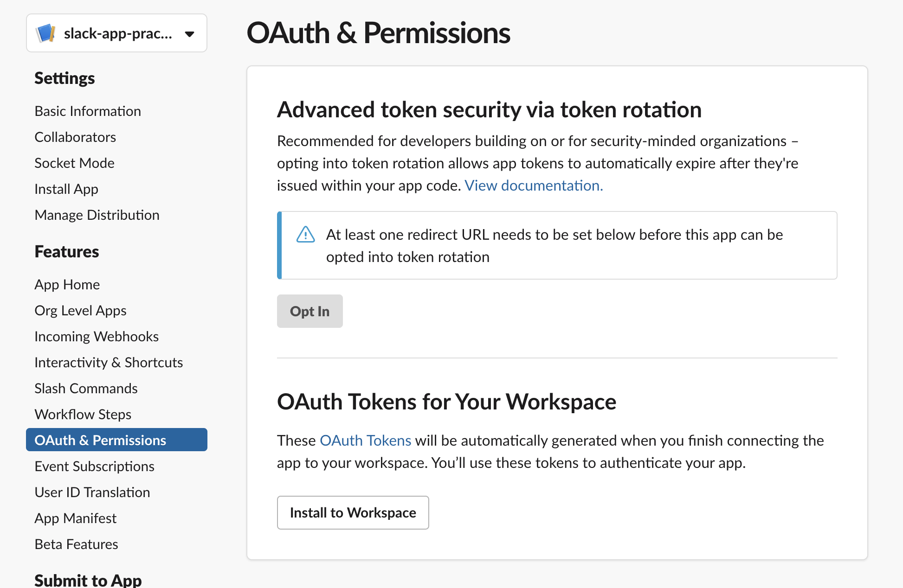Click Install to Workspace
Viewport: 903px width, 588px height.
click(353, 512)
